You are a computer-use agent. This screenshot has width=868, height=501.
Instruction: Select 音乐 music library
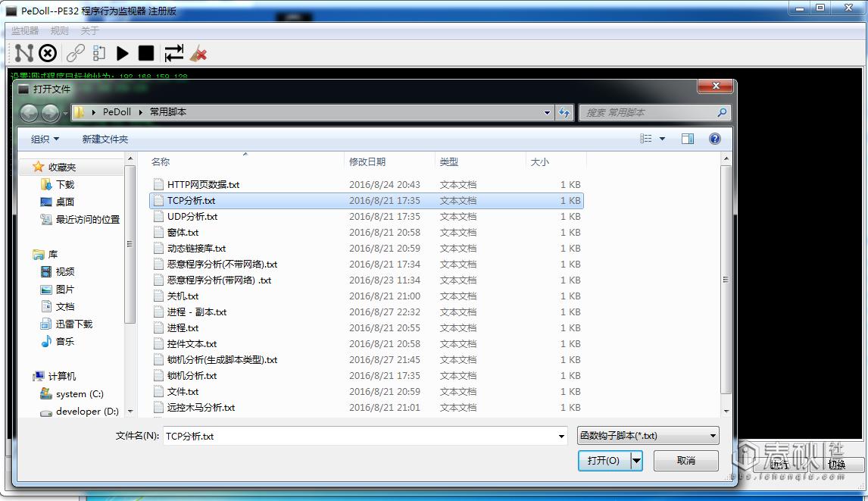point(65,341)
